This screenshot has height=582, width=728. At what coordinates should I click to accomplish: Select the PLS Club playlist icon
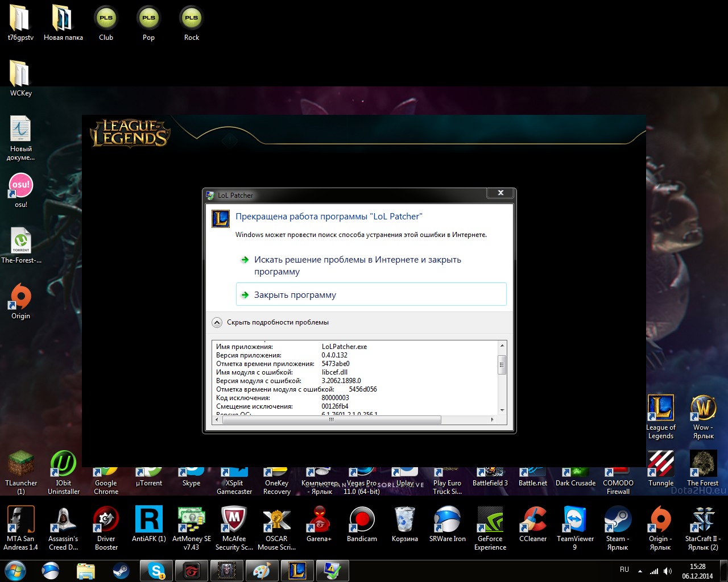[106, 23]
